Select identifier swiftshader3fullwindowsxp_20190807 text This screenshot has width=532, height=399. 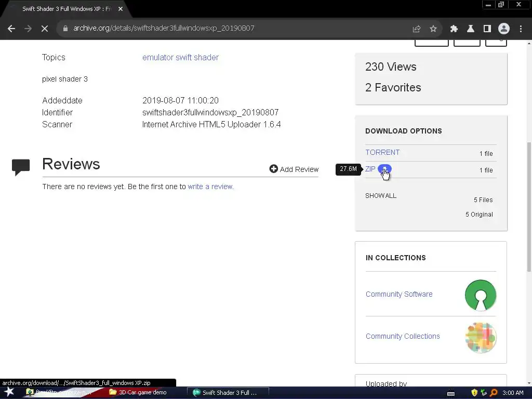[210, 112]
